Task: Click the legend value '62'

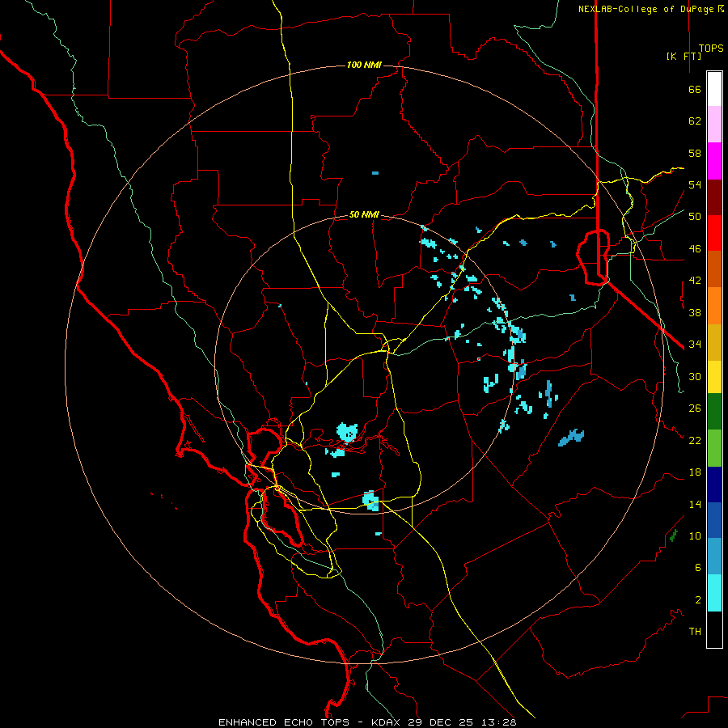Action: point(695,121)
